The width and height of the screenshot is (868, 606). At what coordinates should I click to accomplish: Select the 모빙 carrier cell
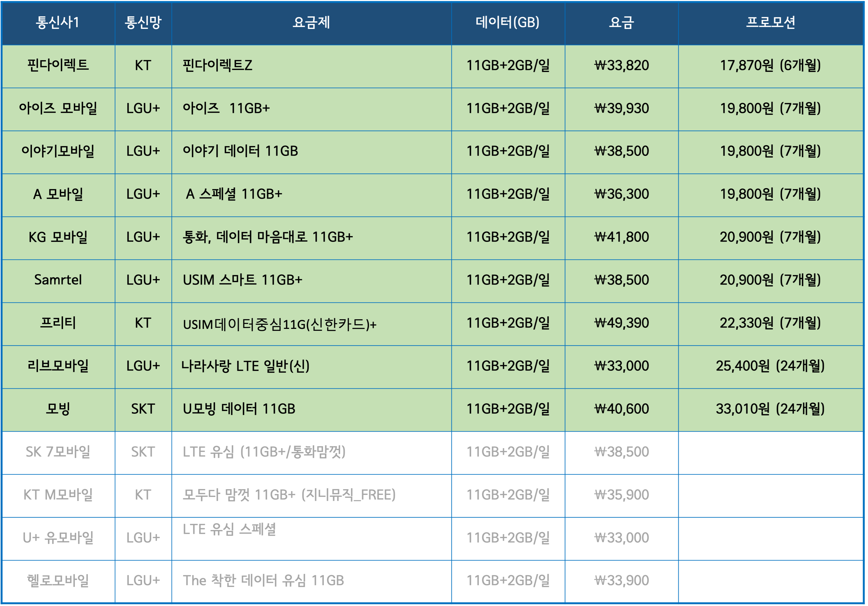tap(58, 410)
